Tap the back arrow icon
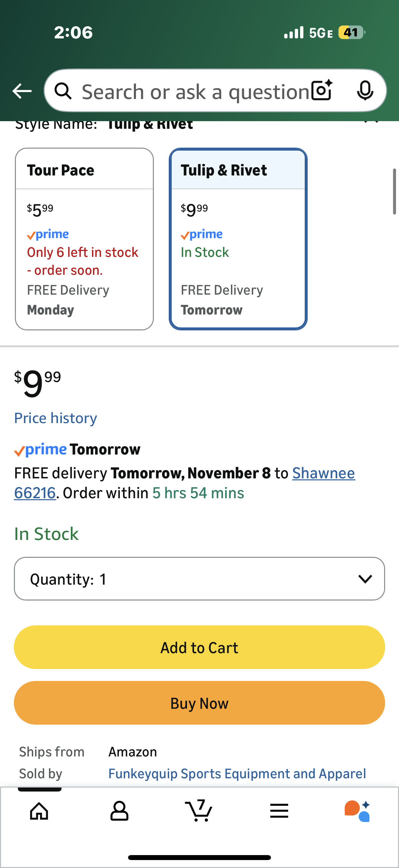The height and width of the screenshot is (868, 399). [x=22, y=91]
